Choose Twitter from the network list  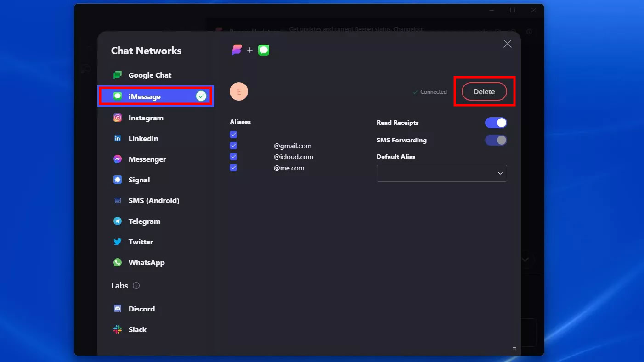click(155, 242)
